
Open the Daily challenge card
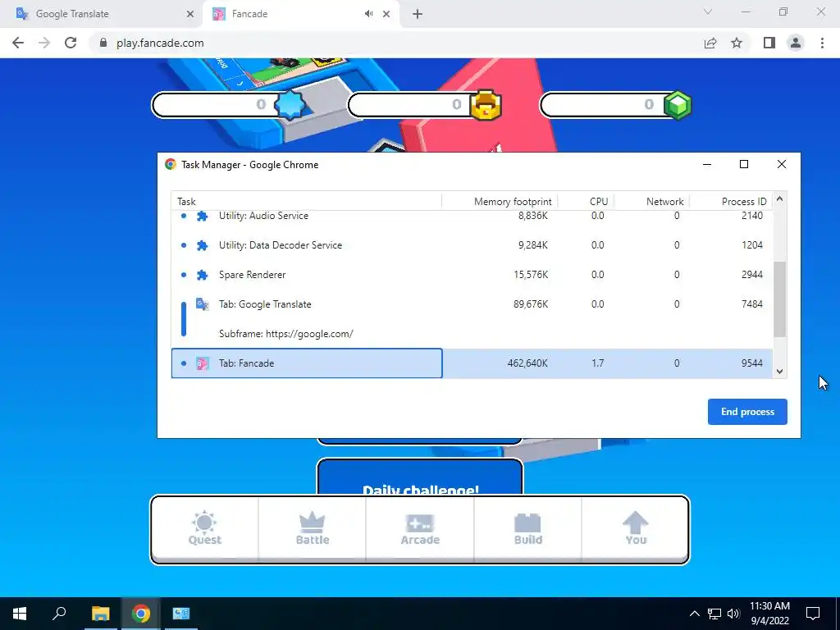tap(420, 477)
